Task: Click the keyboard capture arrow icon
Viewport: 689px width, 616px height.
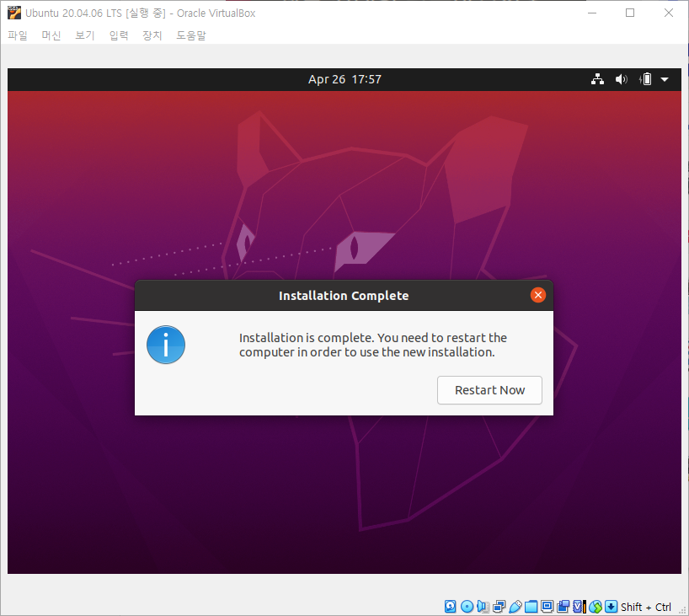Action: [x=611, y=607]
